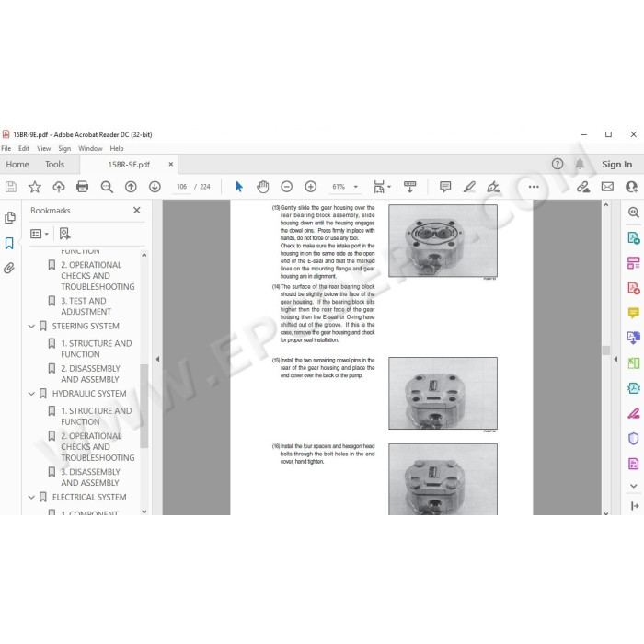Go to next page arrow

[155, 187]
